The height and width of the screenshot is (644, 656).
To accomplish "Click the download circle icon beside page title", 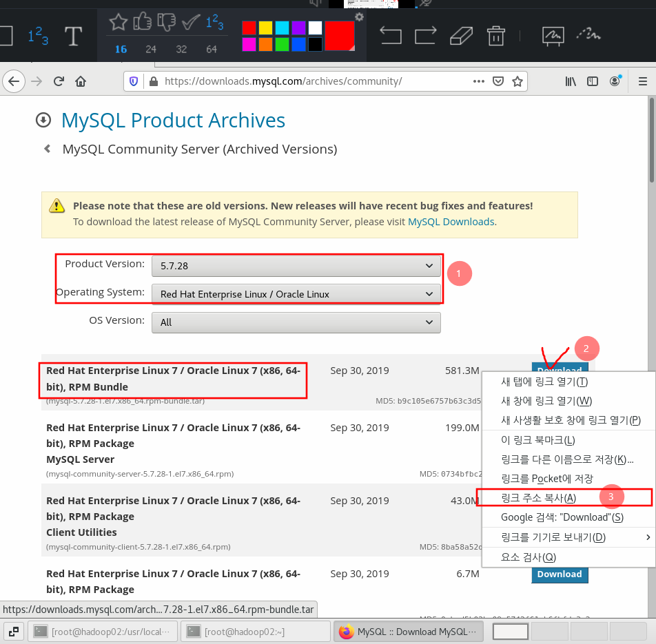I will (x=43, y=120).
